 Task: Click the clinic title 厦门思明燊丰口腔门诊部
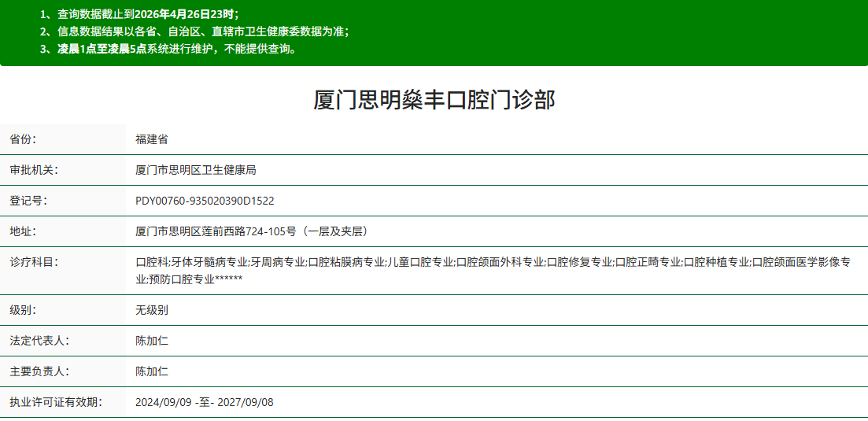434,101
